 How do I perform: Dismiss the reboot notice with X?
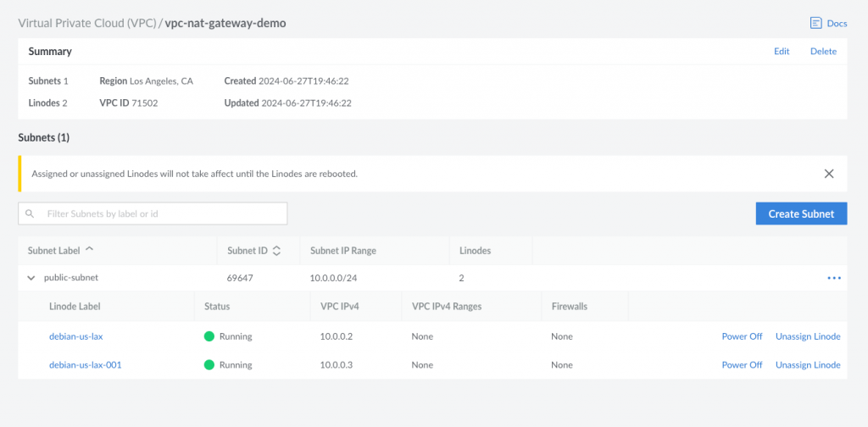coord(829,174)
